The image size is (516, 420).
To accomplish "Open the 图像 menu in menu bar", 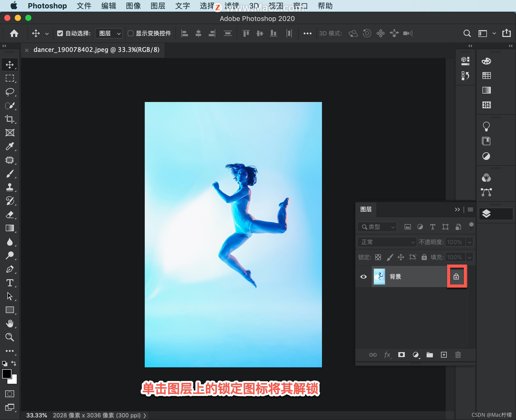I will 133,6.
